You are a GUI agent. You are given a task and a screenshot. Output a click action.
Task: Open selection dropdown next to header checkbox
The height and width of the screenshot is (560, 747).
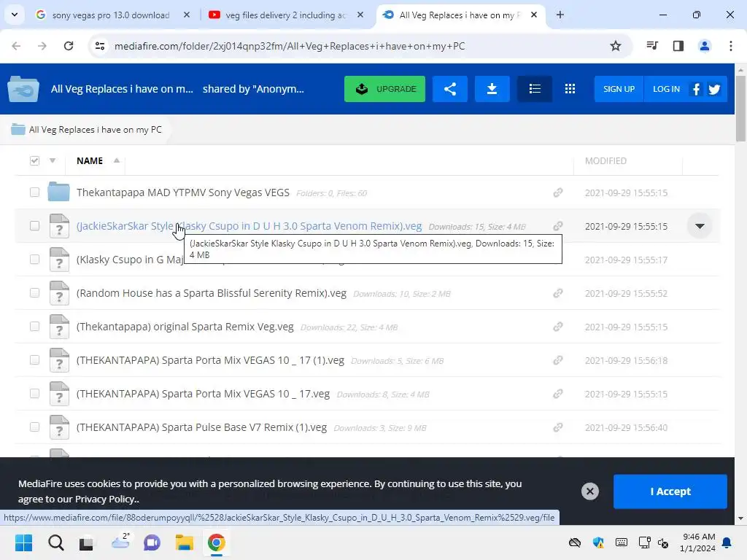53,160
